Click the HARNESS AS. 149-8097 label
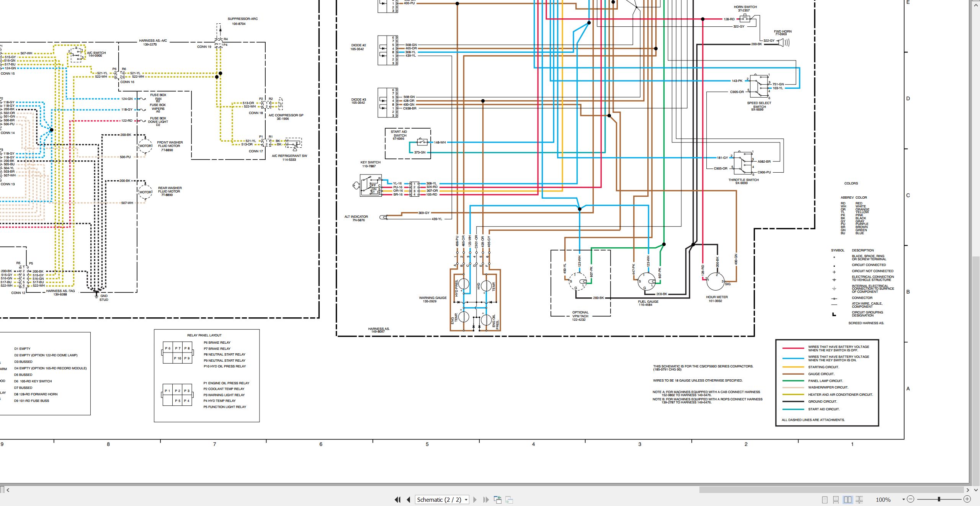 click(379, 330)
